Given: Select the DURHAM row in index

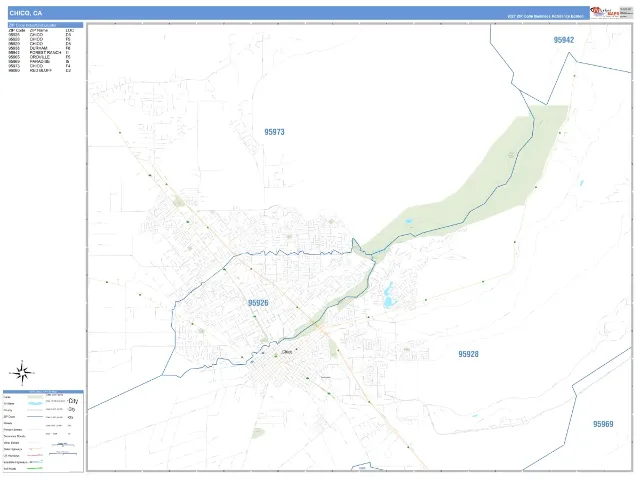Looking at the screenshot, I should pyautogui.click(x=40, y=48).
